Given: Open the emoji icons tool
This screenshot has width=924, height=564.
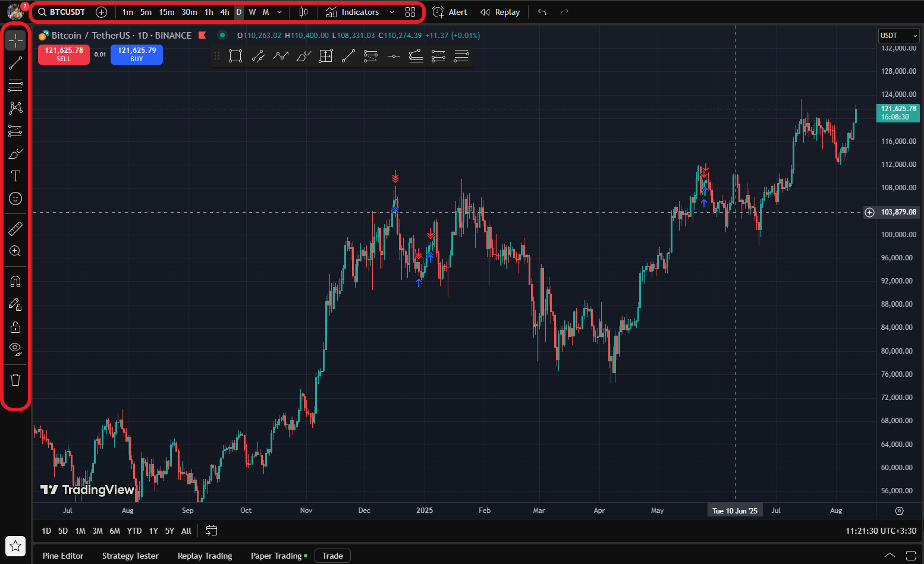Looking at the screenshot, I should 15,198.
